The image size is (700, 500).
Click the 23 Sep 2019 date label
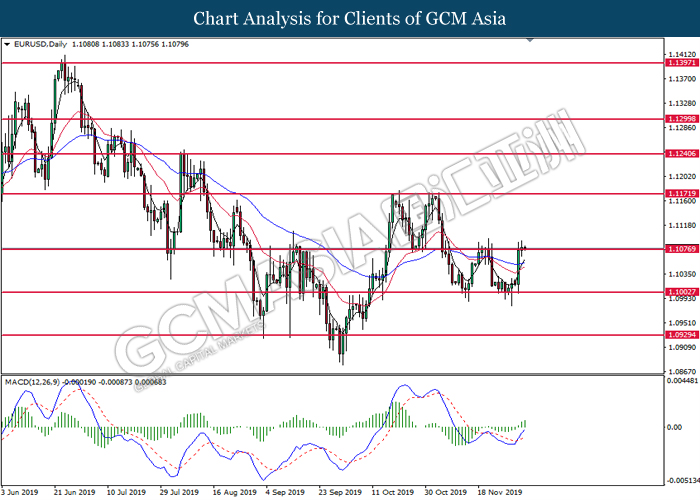[x=340, y=492]
